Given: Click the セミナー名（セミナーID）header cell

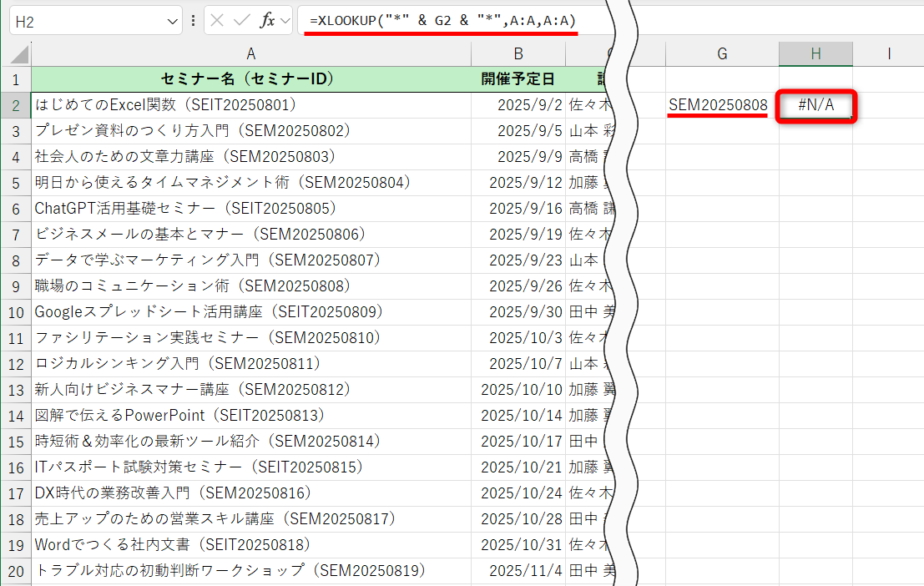Looking at the screenshot, I should (x=250, y=74).
